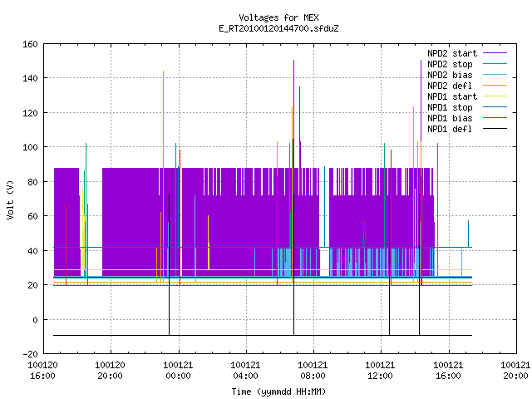The height and width of the screenshot is (399, 532).
Task: Click the blue NPD1 stop legend line
Action: (495, 107)
